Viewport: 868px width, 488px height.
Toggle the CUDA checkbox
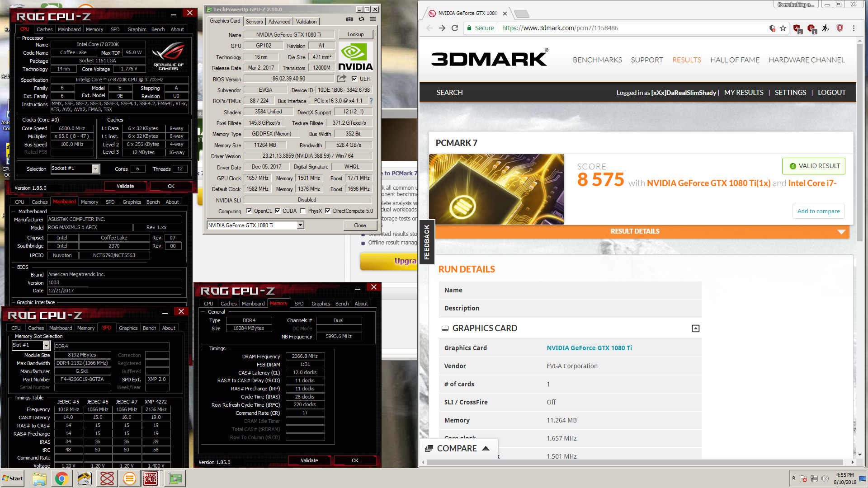278,211
